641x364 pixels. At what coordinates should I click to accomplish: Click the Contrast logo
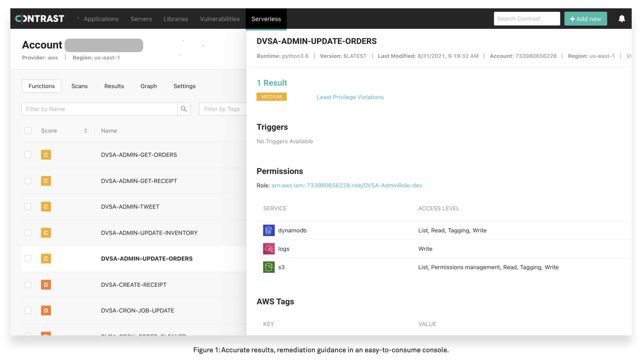[40, 19]
